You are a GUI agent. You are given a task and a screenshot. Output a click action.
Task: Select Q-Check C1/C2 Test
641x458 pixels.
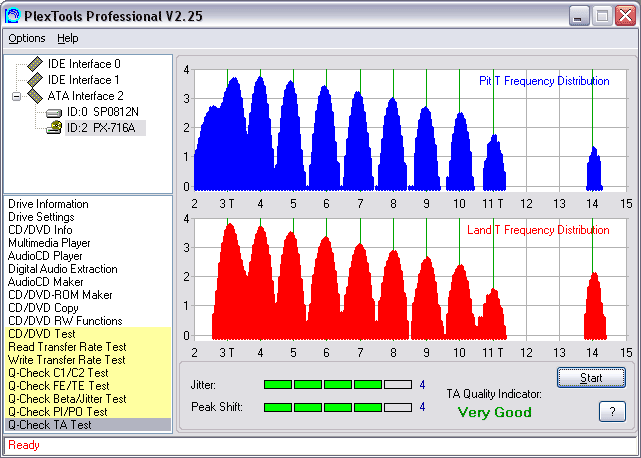88,373
